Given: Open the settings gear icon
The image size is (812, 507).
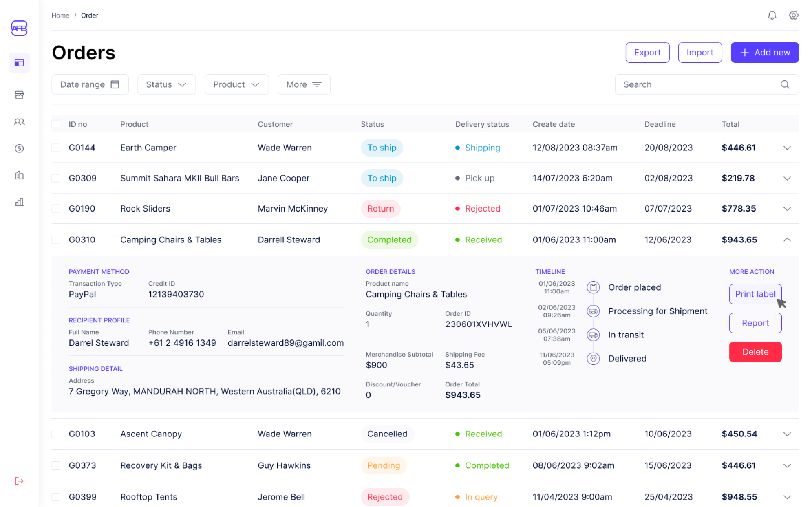Looking at the screenshot, I should pos(793,15).
